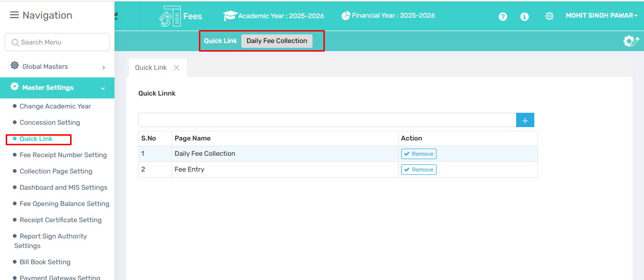This screenshot has width=644, height=280.
Task: Click the page name input field
Action: click(327, 120)
